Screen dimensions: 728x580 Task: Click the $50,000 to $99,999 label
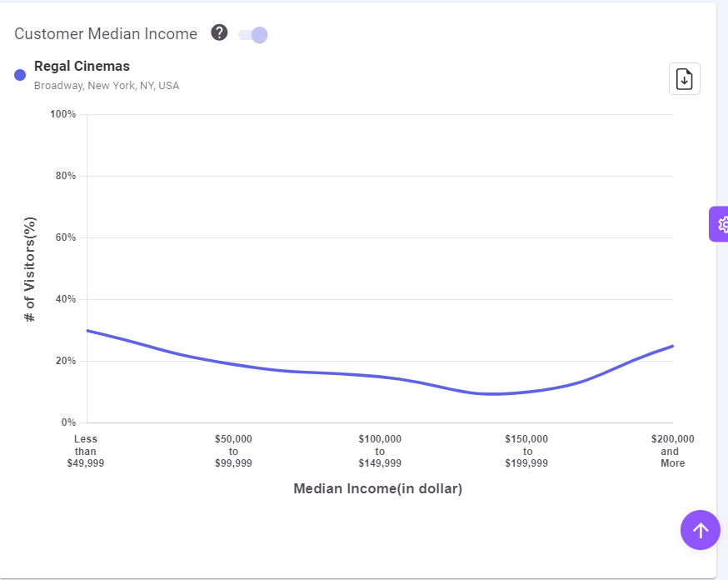coord(233,451)
